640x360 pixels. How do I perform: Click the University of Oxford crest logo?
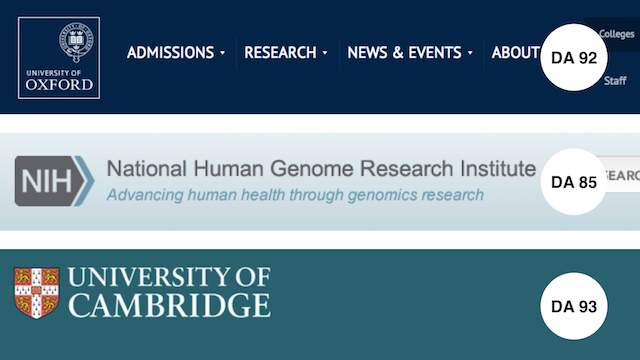coord(59,58)
